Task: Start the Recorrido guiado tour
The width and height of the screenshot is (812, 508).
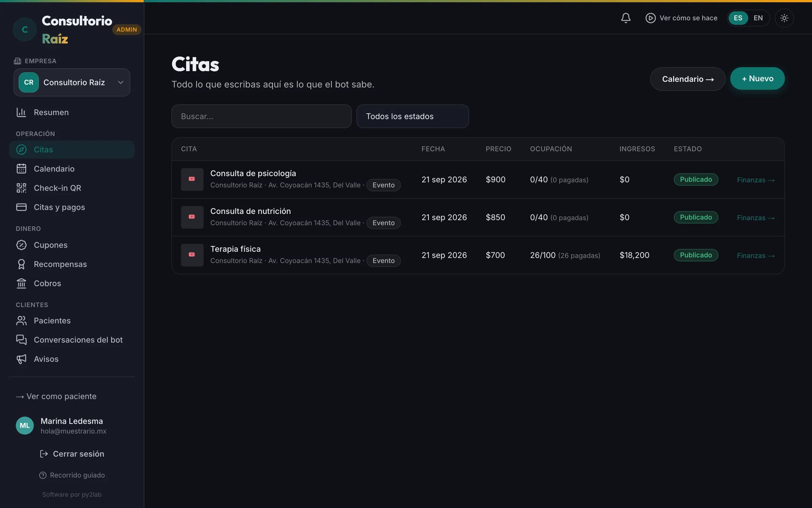Action: (x=72, y=475)
